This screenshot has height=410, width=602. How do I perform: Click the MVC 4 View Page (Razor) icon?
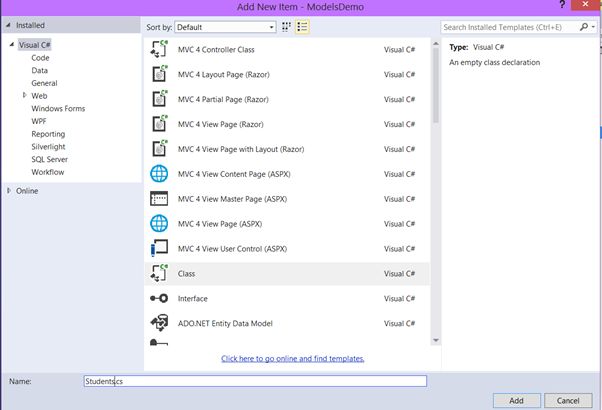[159, 124]
